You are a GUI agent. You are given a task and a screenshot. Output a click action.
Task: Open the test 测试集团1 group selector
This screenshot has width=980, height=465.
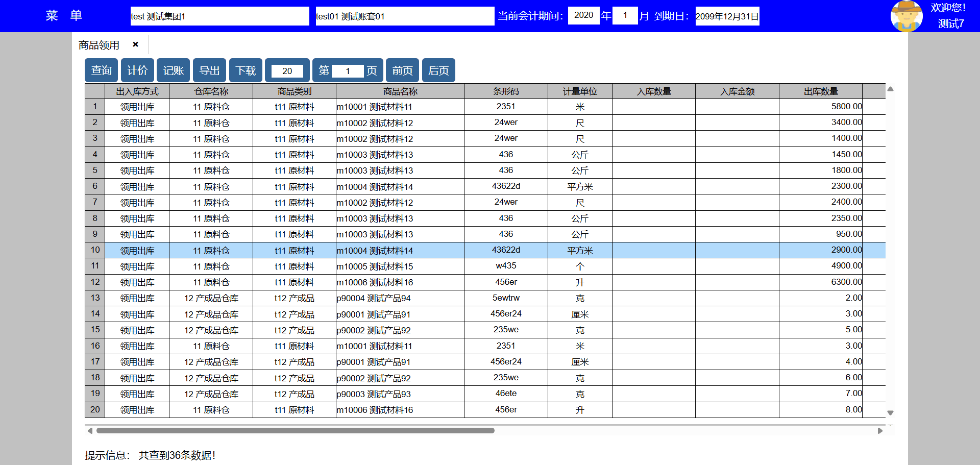click(x=219, y=16)
